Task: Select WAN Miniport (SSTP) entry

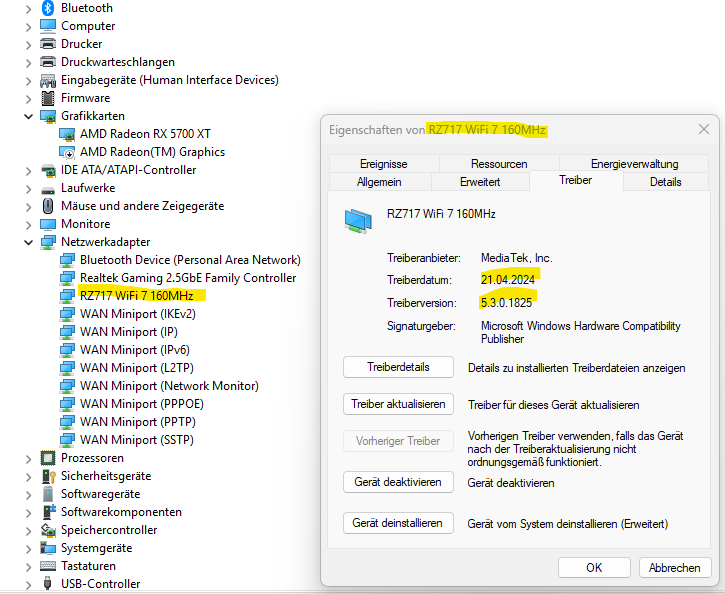Action: [x=137, y=440]
